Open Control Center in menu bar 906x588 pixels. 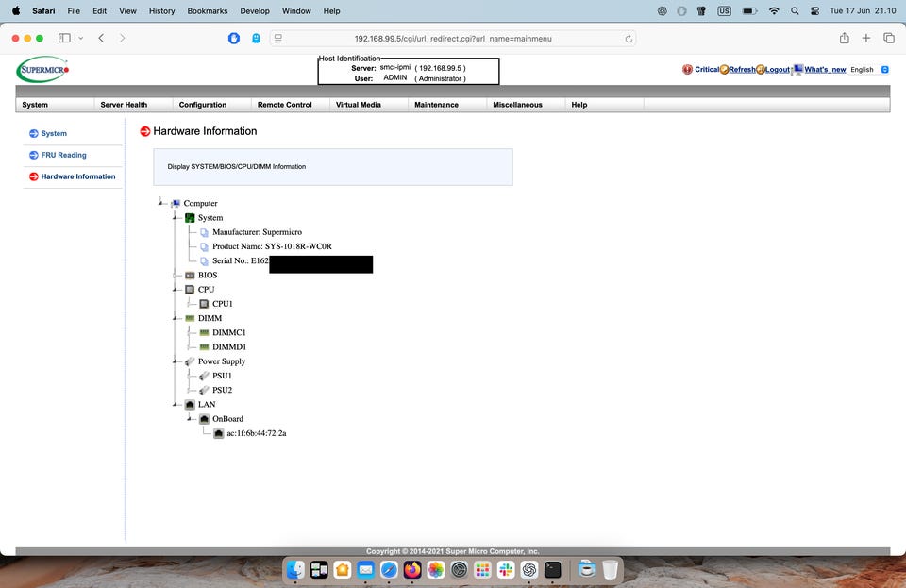(x=814, y=11)
